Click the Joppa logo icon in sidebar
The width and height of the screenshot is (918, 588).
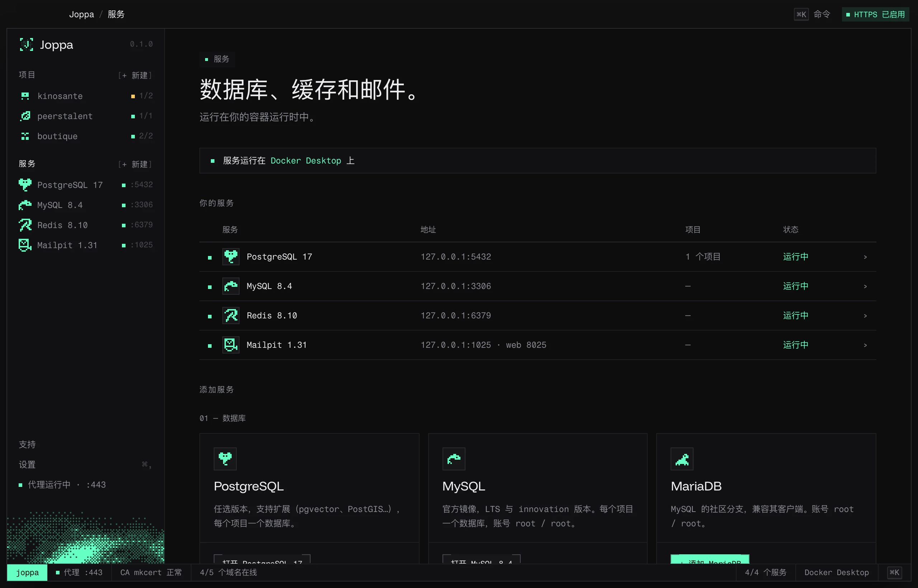pos(26,45)
